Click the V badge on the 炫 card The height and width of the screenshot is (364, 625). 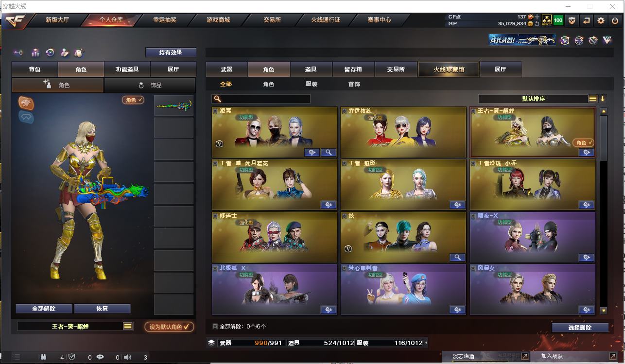pos(348,249)
